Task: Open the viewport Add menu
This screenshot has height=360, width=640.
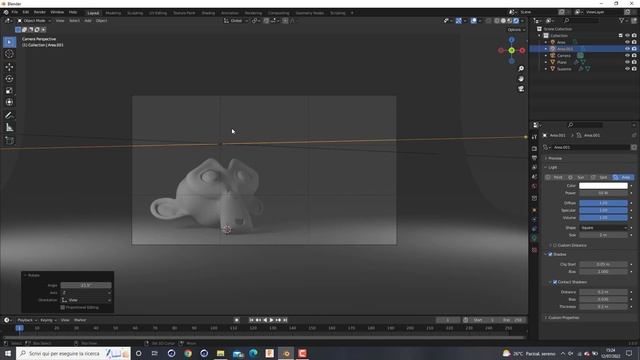Action: pyautogui.click(x=88, y=21)
